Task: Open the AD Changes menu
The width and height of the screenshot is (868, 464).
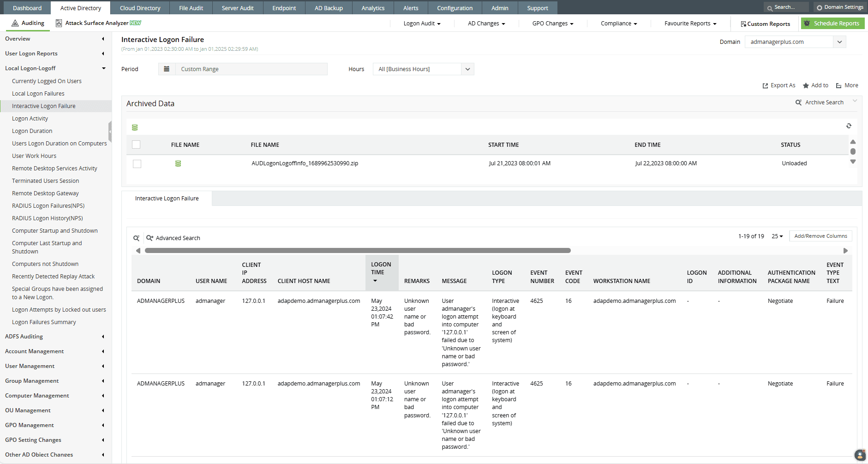Action: click(x=485, y=23)
